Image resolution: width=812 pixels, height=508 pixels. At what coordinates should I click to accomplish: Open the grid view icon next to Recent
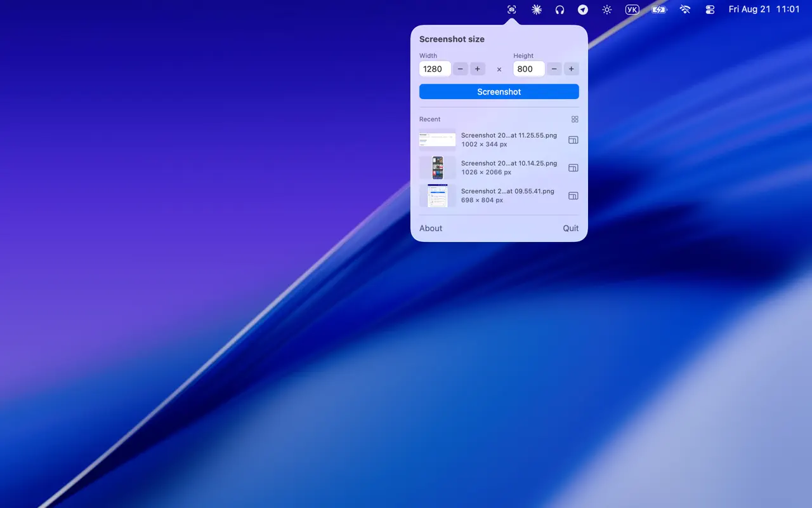coord(575,119)
